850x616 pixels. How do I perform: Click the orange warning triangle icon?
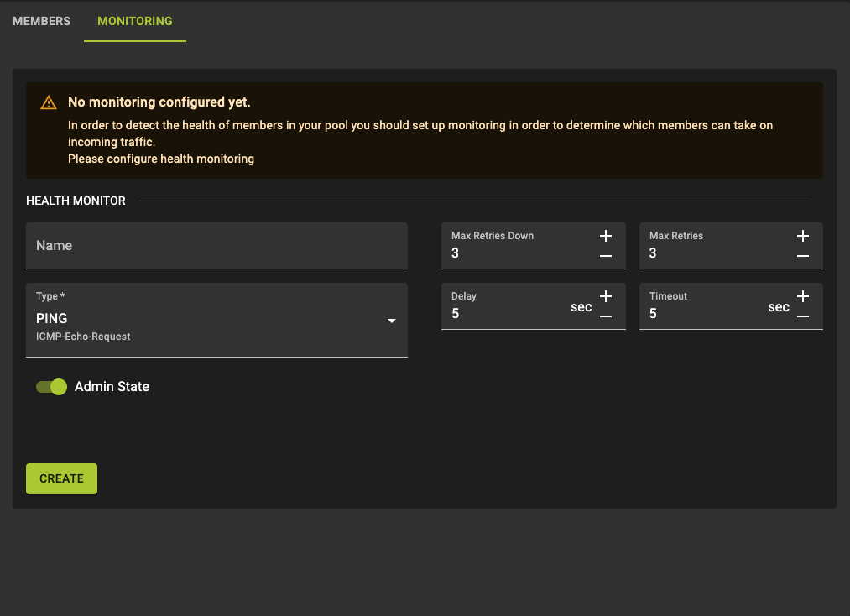49,102
